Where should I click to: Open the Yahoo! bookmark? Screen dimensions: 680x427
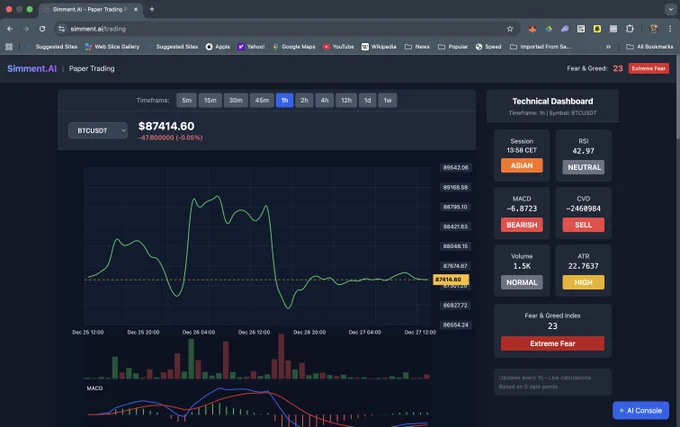click(x=251, y=46)
